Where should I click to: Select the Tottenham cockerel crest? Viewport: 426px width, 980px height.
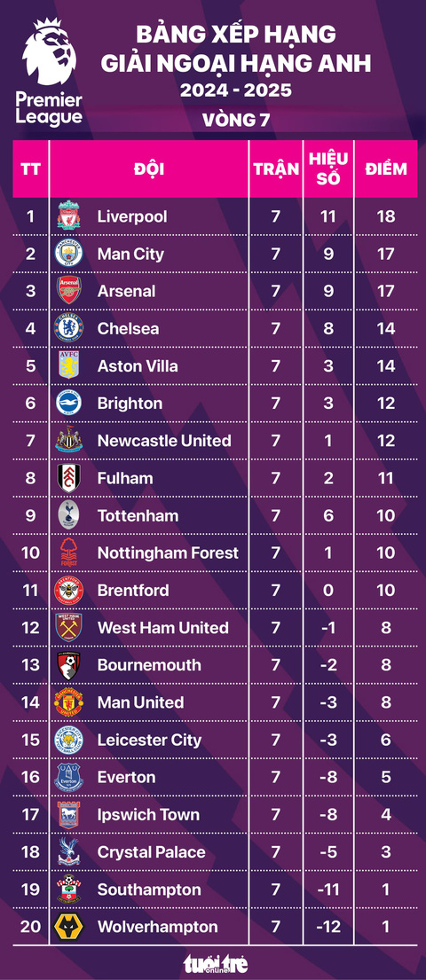pyautogui.click(x=68, y=515)
